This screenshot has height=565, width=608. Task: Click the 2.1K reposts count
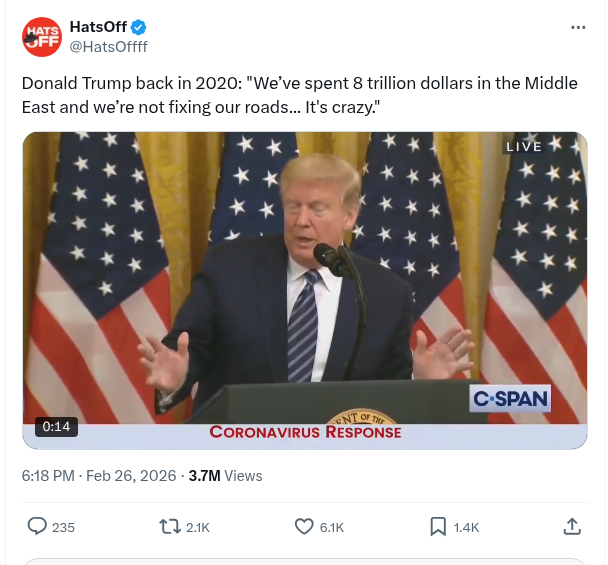pyautogui.click(x=198, y=528)
